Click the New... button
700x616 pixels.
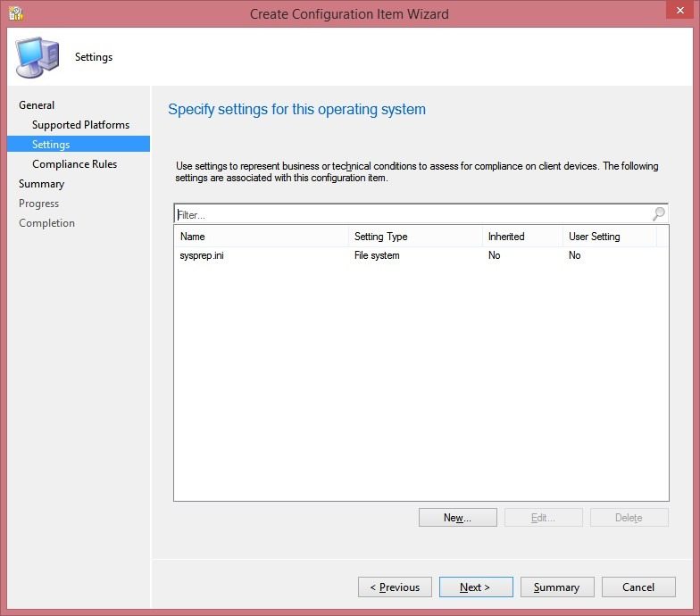click(x=457, y=518)
